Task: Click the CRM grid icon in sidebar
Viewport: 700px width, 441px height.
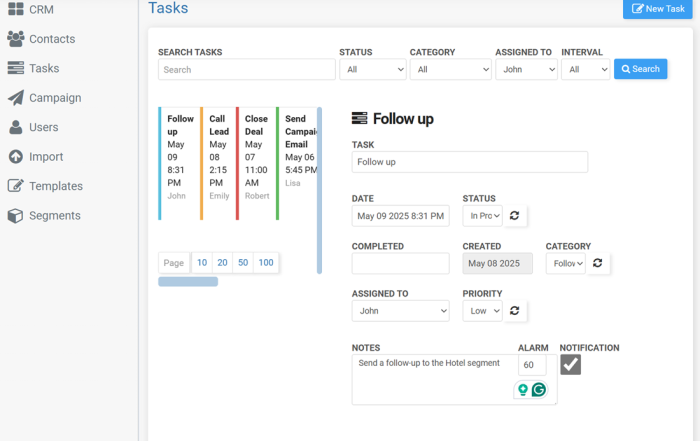Action: (x=16, y=8)
